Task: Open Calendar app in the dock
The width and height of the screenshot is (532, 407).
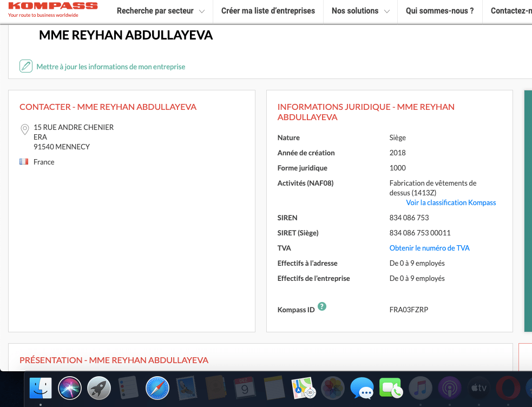Action: coord(245,388)
